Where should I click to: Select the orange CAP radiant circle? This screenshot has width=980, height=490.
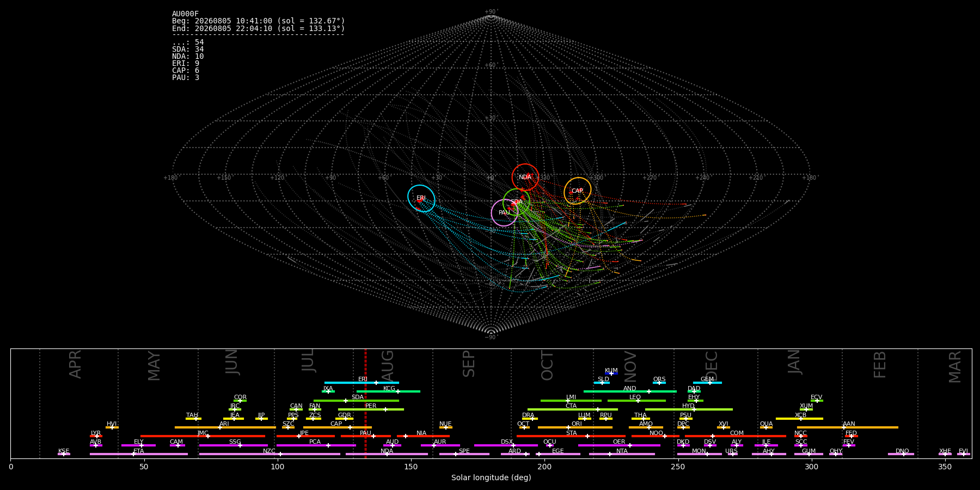point(578,191)
